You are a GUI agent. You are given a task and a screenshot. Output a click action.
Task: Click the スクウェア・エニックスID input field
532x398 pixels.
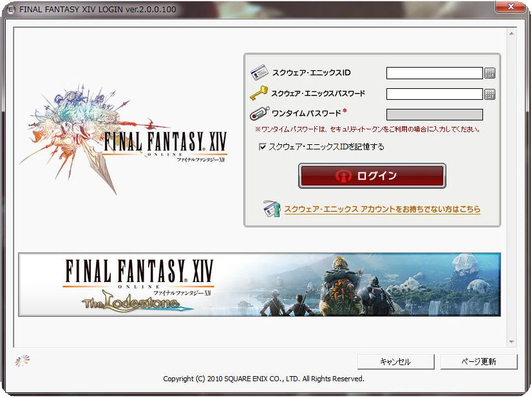[x=435, y=73]
